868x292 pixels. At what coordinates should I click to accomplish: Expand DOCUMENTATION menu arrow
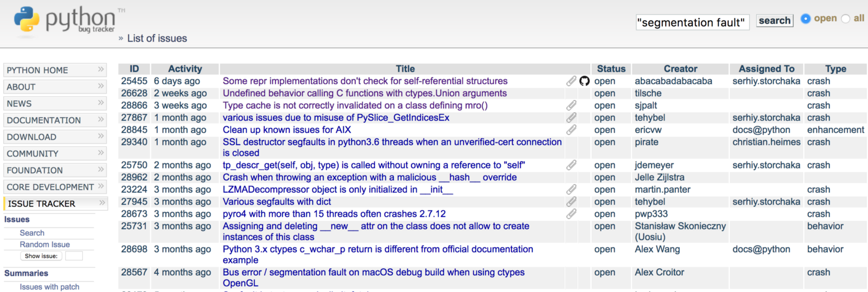coord(101,120)
